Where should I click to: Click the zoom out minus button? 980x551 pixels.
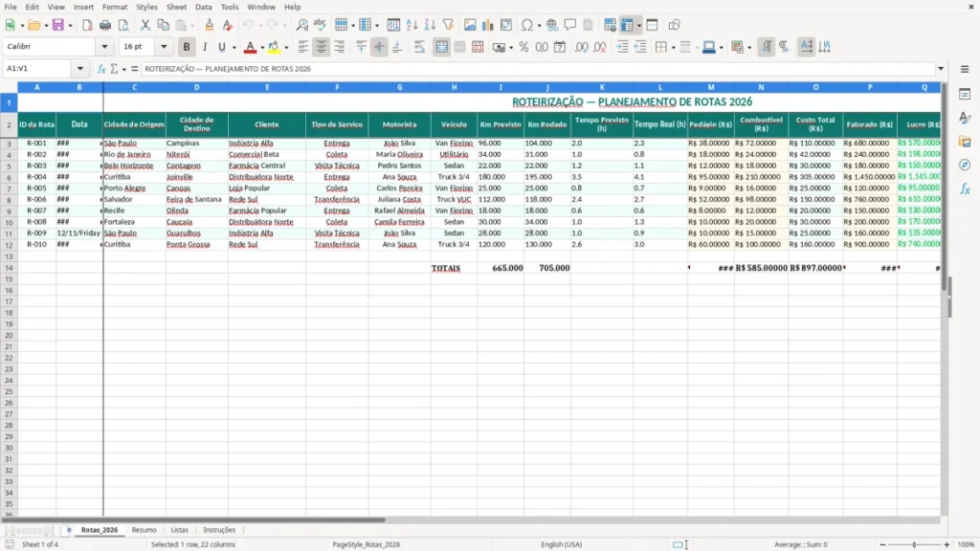(882, 544)
